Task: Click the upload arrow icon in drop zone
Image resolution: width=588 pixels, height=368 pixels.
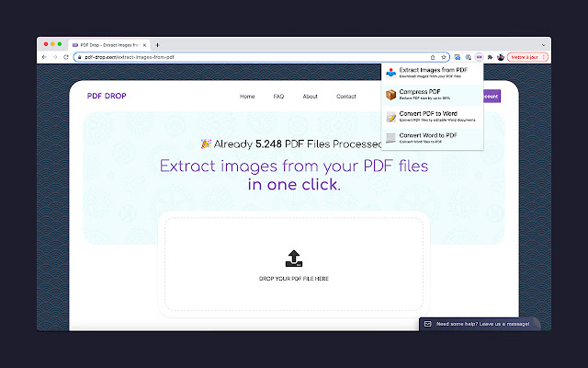Action: coord(294,259)
